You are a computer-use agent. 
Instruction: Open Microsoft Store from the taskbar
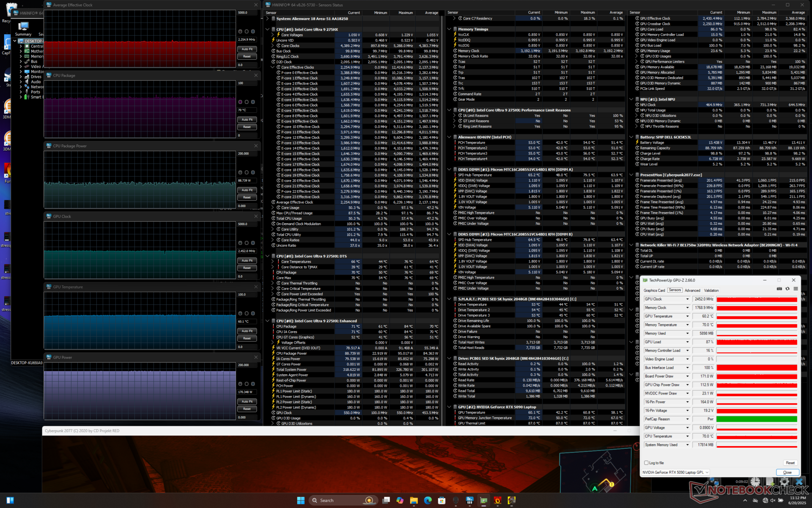point(442,500)
